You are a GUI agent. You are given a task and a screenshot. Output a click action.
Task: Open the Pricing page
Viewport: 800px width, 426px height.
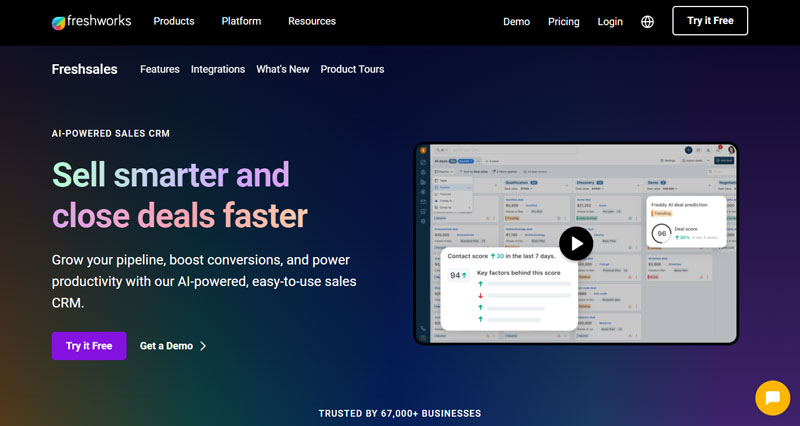(564, 21)
